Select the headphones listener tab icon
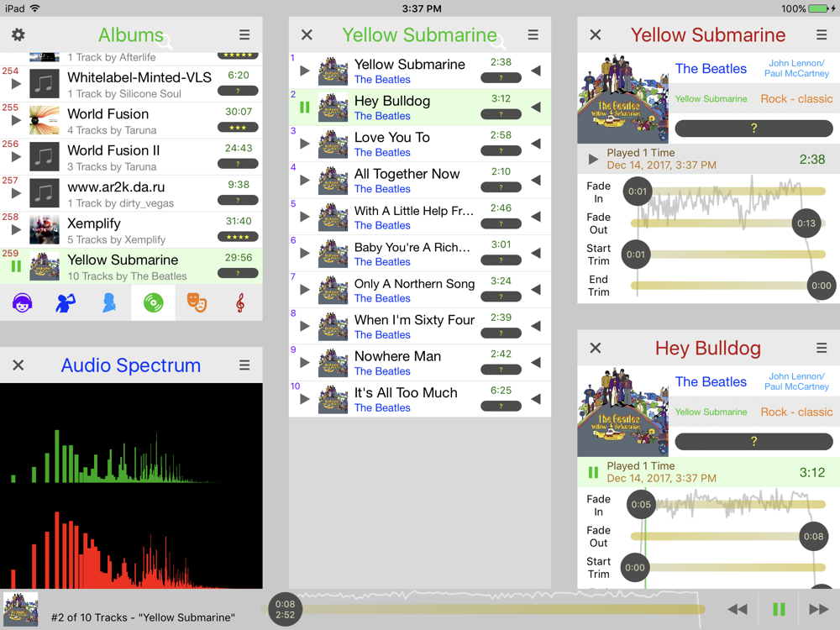The image size is (840, 630). [22, 303]
